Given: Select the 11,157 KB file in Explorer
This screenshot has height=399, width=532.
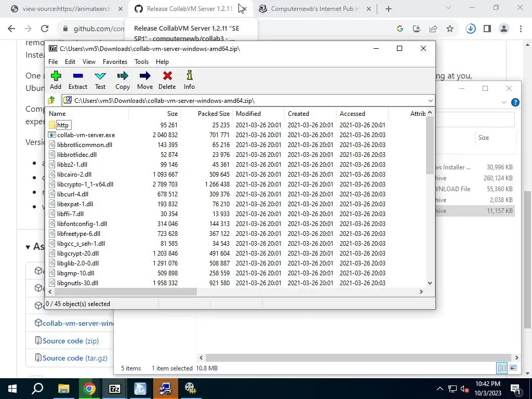Looking at the screenshot, I should (475, 211).
